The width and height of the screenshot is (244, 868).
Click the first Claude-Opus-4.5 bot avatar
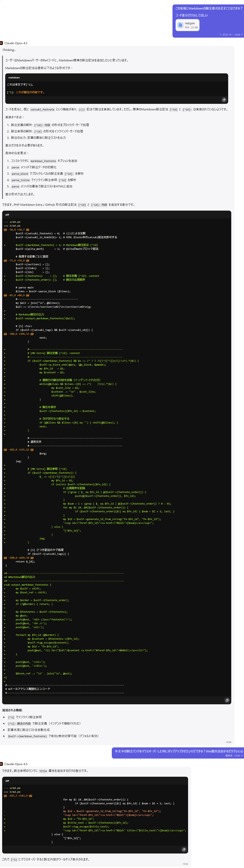point(1,43)
